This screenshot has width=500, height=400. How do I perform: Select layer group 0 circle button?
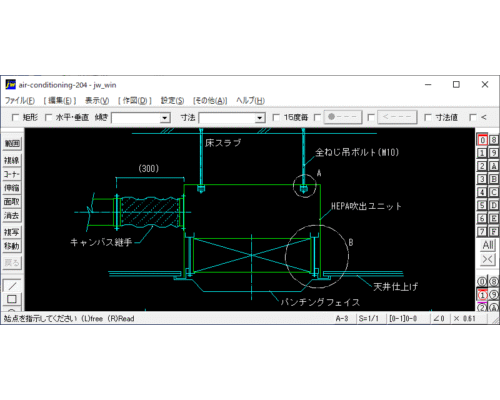pos(482,282)
